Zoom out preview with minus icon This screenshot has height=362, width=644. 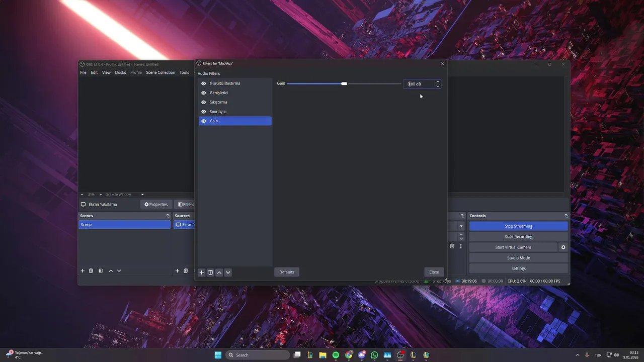click(83, 194)
